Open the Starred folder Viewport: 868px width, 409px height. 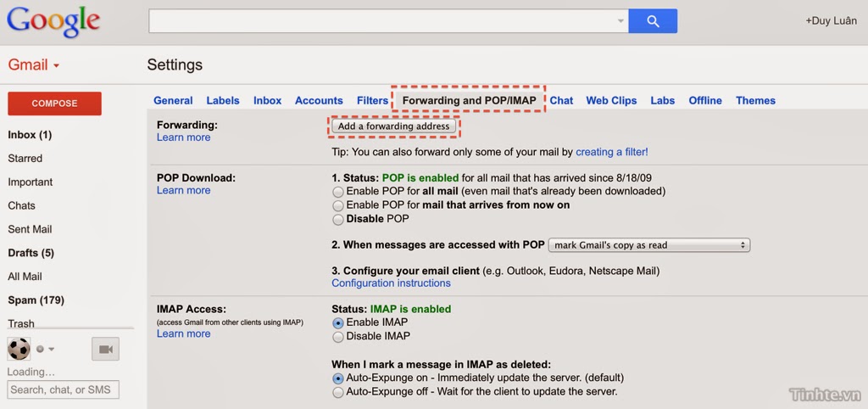[x=25, y=159]
